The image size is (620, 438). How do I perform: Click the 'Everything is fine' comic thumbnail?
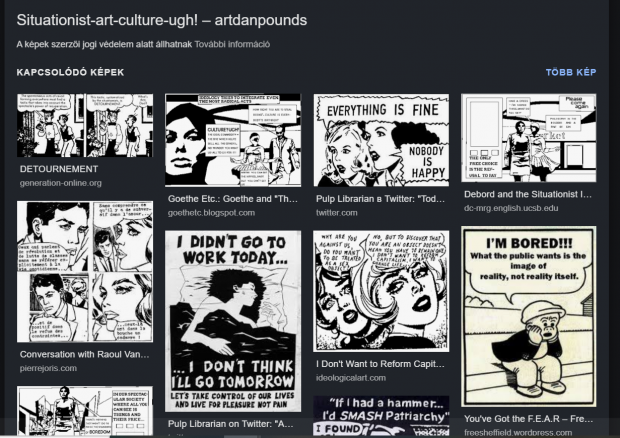(x=381, y=140)
